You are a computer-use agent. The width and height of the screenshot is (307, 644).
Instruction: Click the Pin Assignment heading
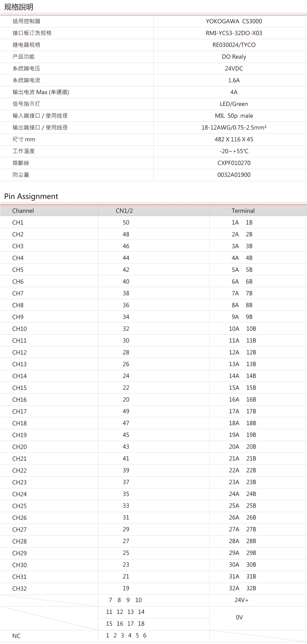[31, 196]
